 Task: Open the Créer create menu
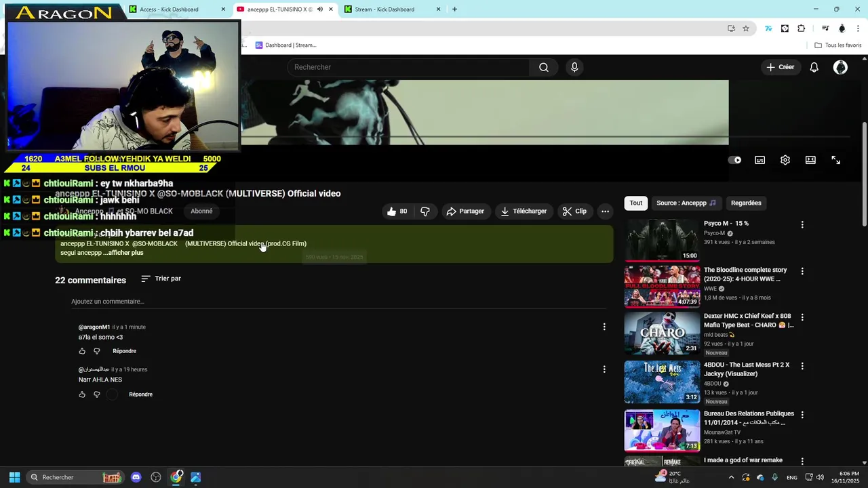coord(780,67)
